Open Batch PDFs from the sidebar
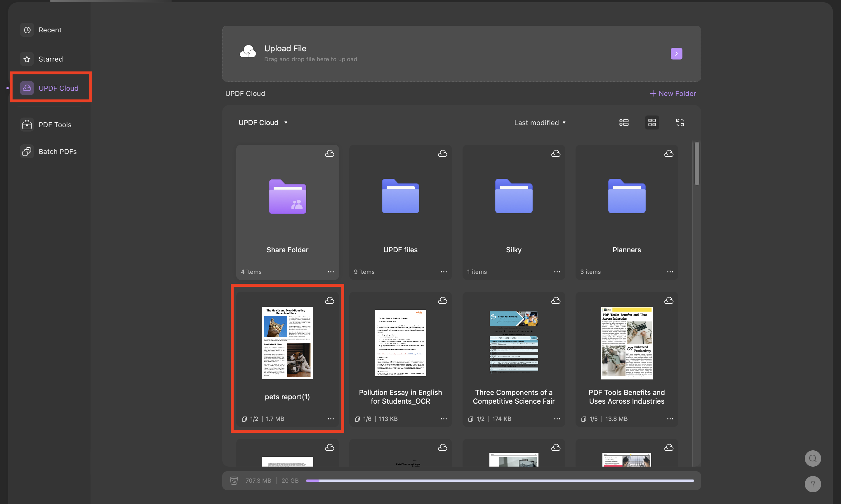The height and width of the screenshot is (504, 841). pyautogui.click(x=27, y=151)
